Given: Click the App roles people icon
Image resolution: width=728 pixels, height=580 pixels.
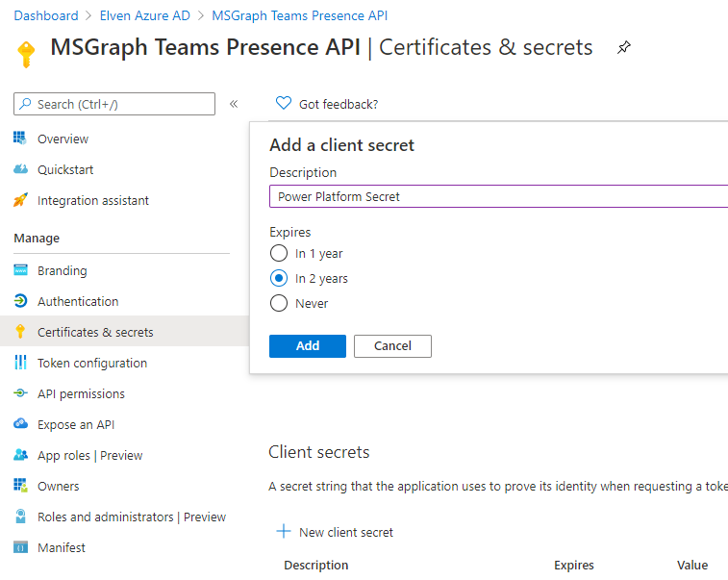Looking at the screenshot, I should click(20, 455).
